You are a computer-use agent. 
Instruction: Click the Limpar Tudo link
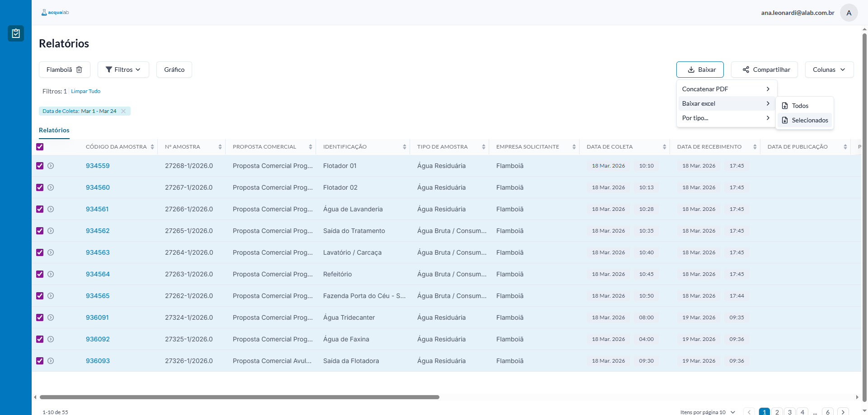point(85,91)
